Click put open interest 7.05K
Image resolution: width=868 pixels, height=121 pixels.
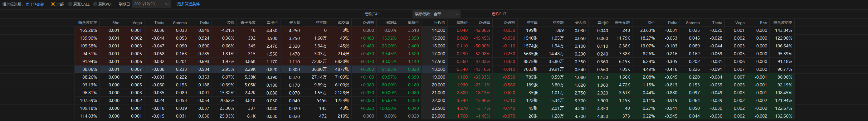click(x=624, y=69)
